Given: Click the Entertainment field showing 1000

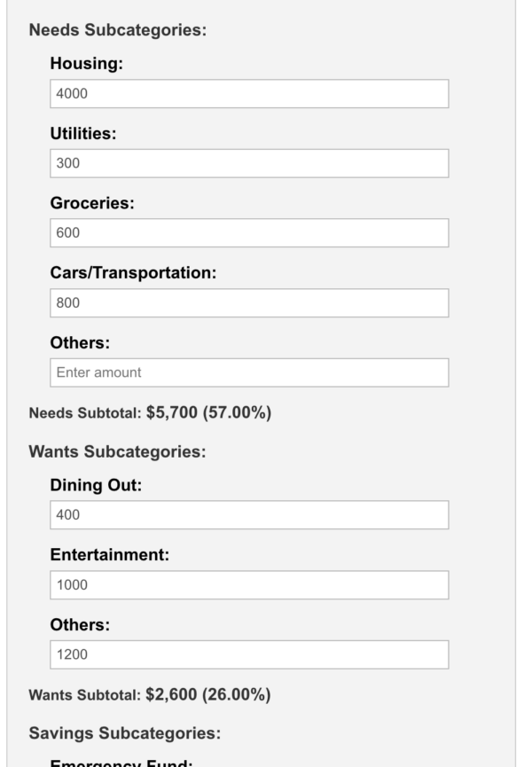Looking at the screenshot, I should pyautogui.click(x=249, y=584).
